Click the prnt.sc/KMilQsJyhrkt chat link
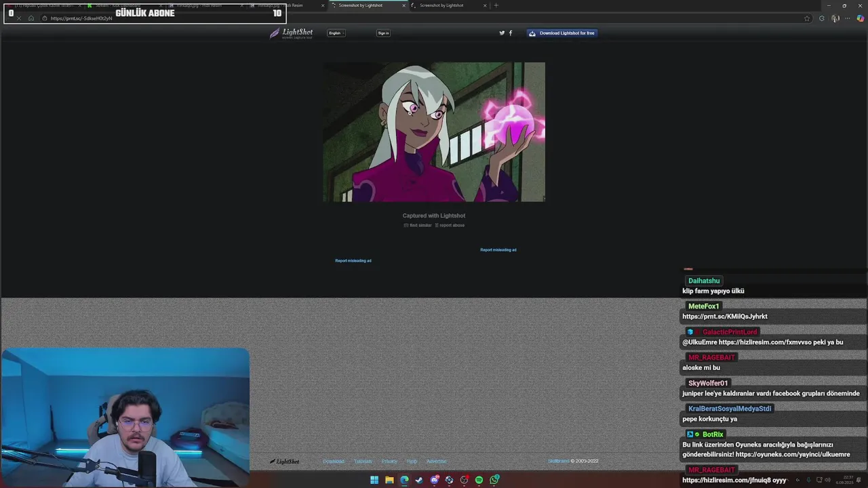The height and width of the screenshot is (488, 868). pyautogui.click(x=725, y=317)
